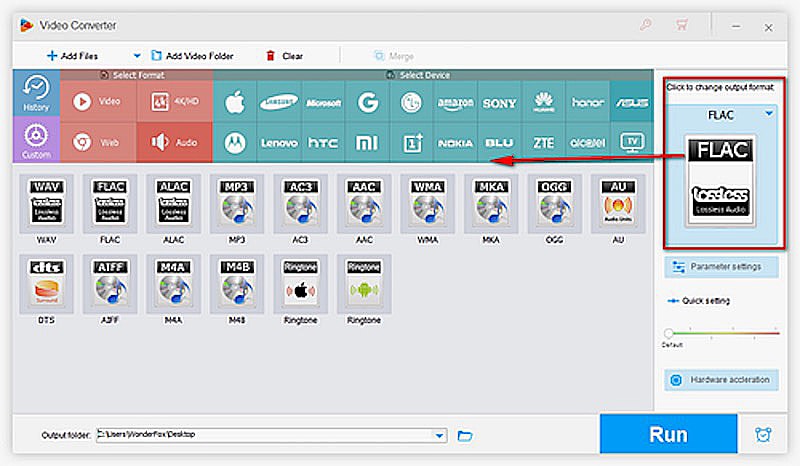Choose the FLAC format icon in the grid
This screenshot has width=800, height=466.
point(110,204)
